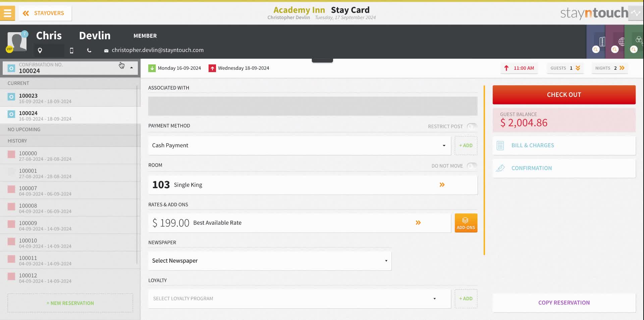This screenshot has width=644, height=320.
Task: Open history reservation 100007
Action: pyautogui.click(x=68, y=191)
